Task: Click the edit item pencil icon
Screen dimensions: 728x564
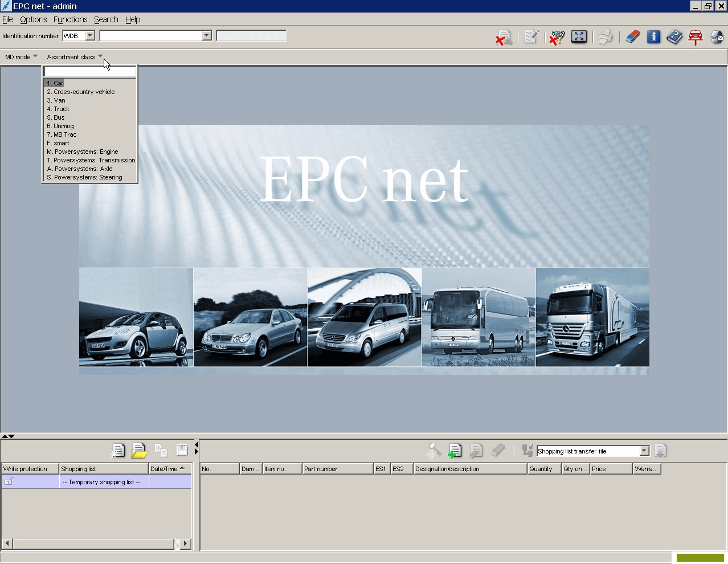Action: [x=476, y=451]
